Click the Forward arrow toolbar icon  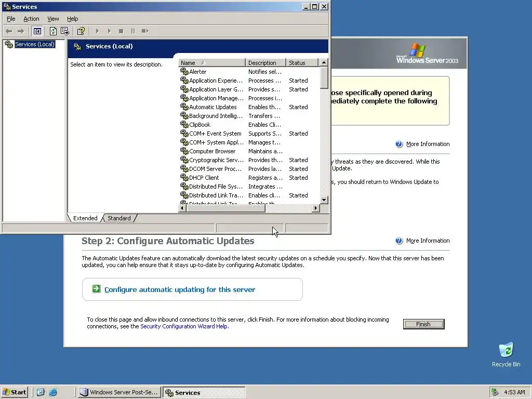pos(21,31)
